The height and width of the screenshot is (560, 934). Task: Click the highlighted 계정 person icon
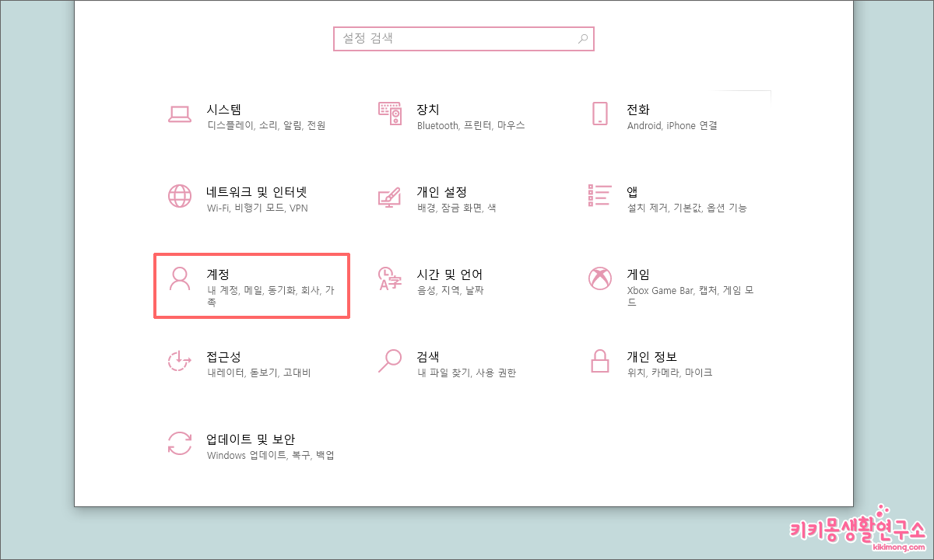coord(180,280)
